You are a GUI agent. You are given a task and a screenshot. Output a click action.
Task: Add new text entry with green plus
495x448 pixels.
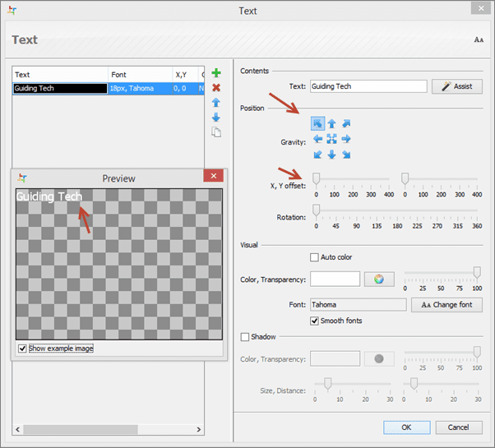[x=216, y=73]
